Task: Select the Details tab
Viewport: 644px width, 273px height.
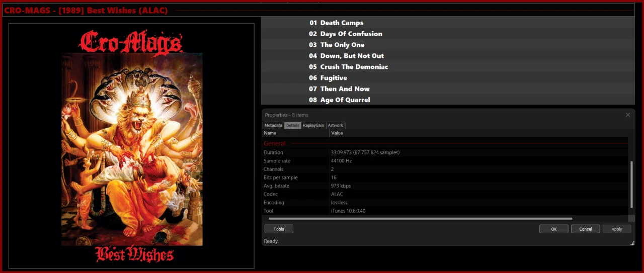Action: coord(292,125)
